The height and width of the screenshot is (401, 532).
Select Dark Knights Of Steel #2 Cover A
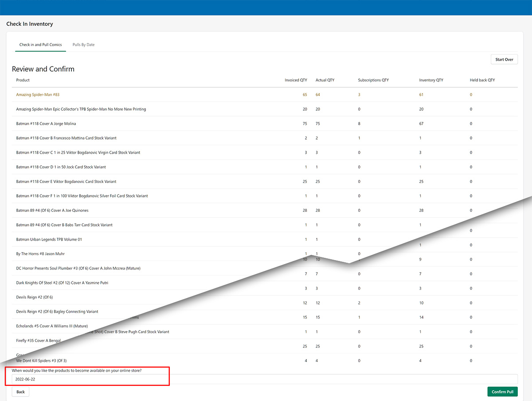62,283
